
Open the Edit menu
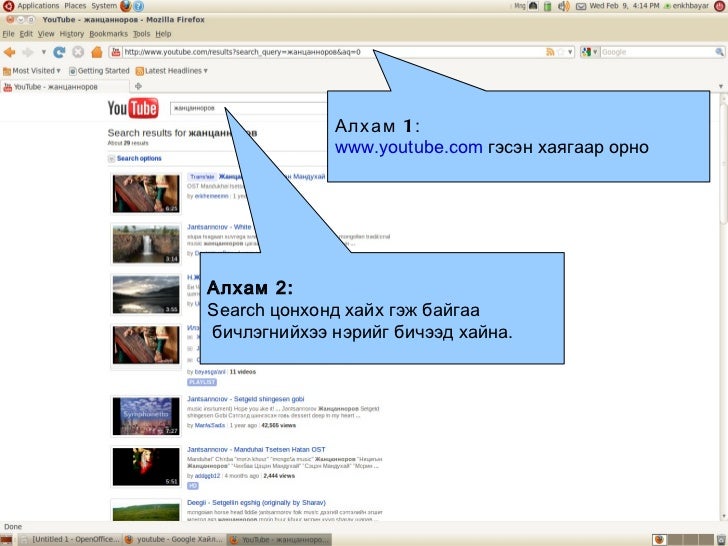click(26, 34)
